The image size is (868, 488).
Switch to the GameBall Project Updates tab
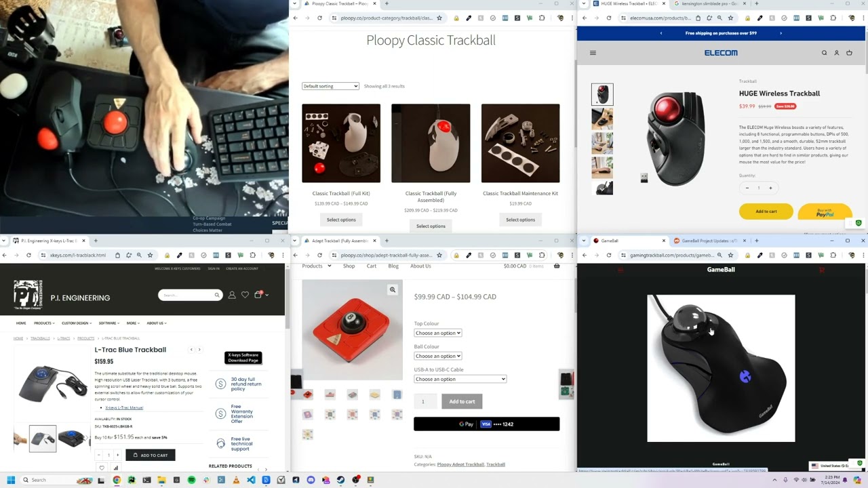click(x=709, y=241)
